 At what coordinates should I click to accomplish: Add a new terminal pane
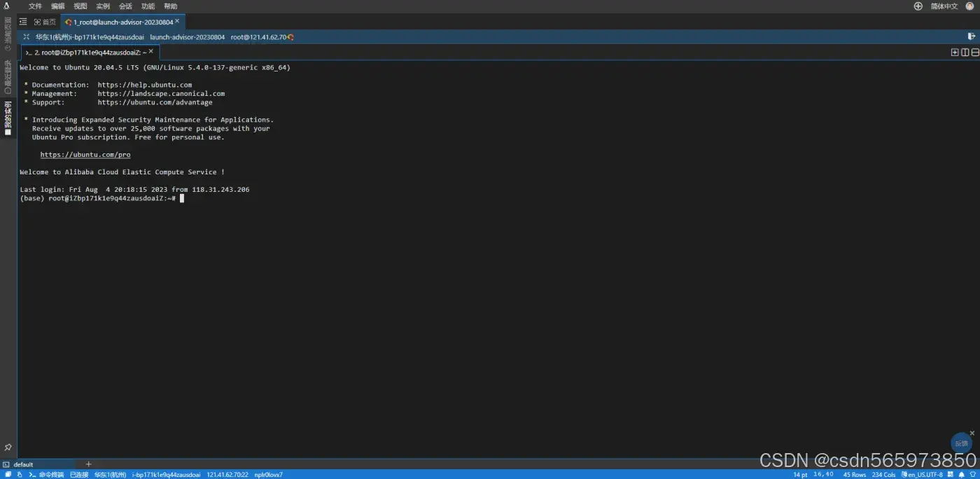pyautogui.click(x=955, y=52)
